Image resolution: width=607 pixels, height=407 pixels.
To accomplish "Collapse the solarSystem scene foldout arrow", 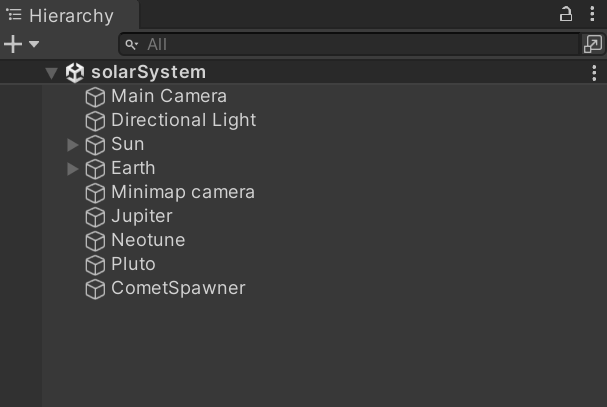I will (x=51, y=73).
